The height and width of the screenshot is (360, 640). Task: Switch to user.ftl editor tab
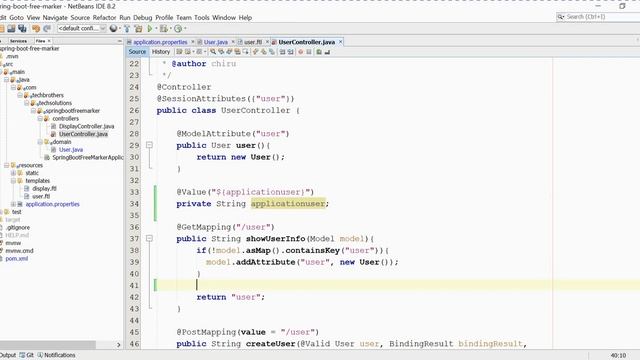pyautogui.click(x=253, y=42)
